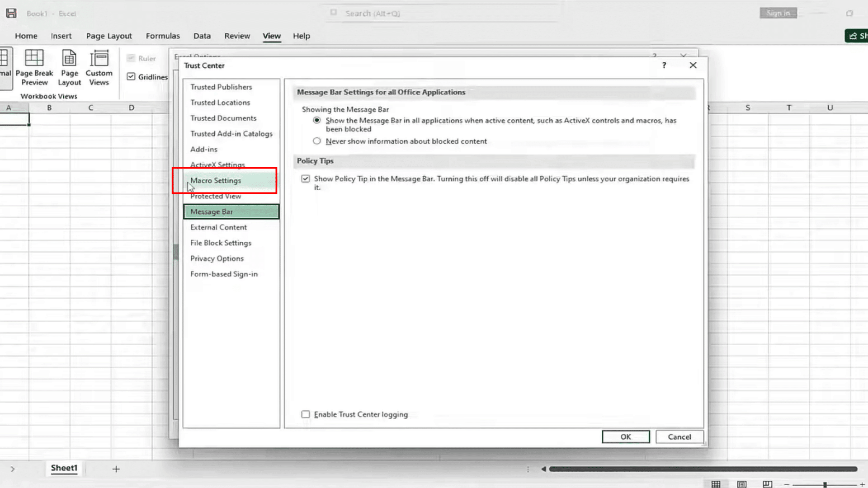The height and width of the screenshot is (488, 868).
Task: Click Cancel in Trust Center dialog
Action: [679, 436]
